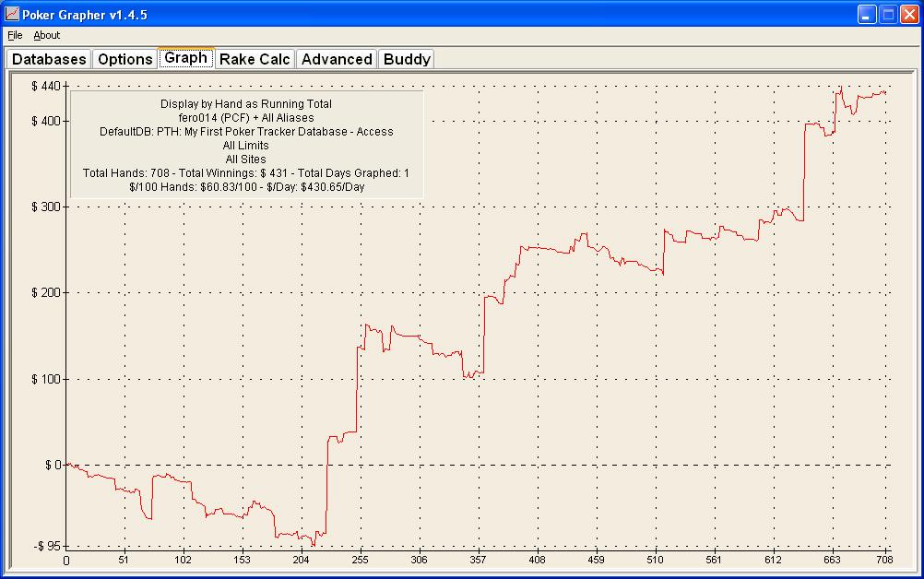Maximize the Poker Grapher window

[x=888, y=14]
